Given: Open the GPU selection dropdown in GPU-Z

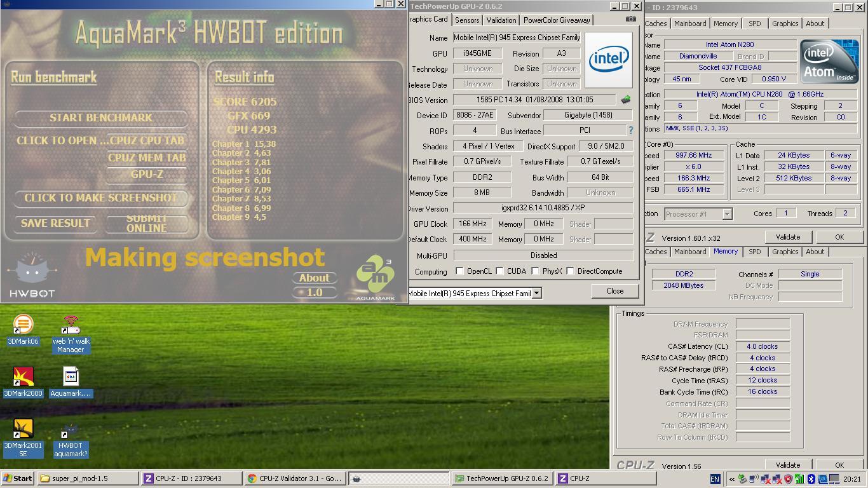Looking at the screenshot, I should [x=536, y=293].
